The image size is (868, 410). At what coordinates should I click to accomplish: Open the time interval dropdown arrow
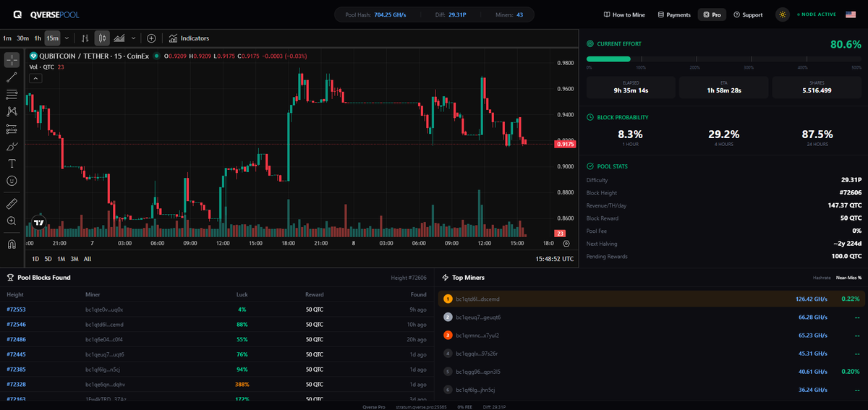coord(67,38)
